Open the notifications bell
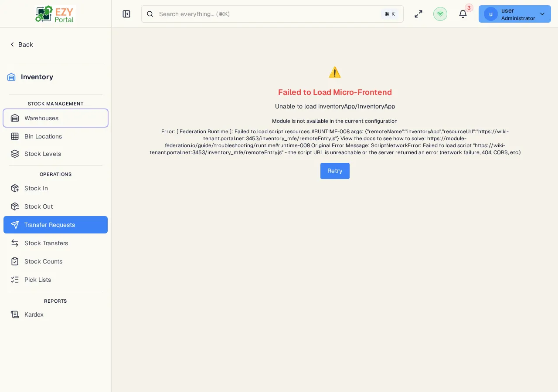Image resolution: width=558 pixels, height=392 pixels. point(463,14)
